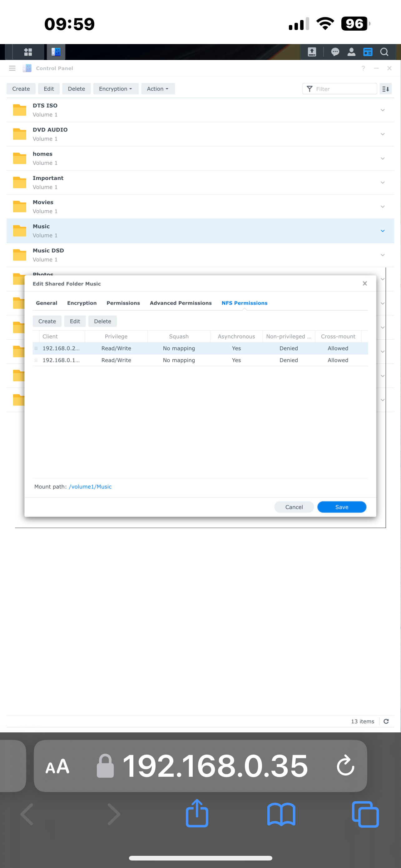Close the Edit Shared Folder Music dialog

[x=365, y=283]
